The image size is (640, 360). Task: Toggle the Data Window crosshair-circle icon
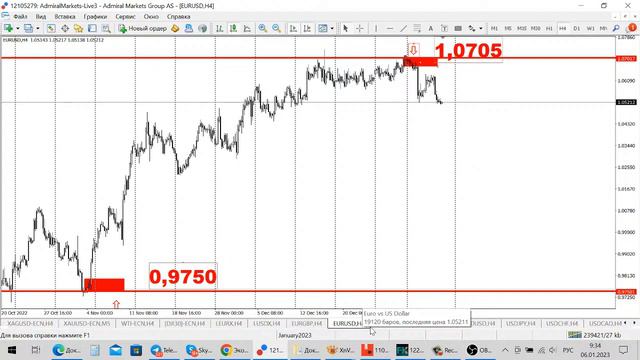[65, 28]
